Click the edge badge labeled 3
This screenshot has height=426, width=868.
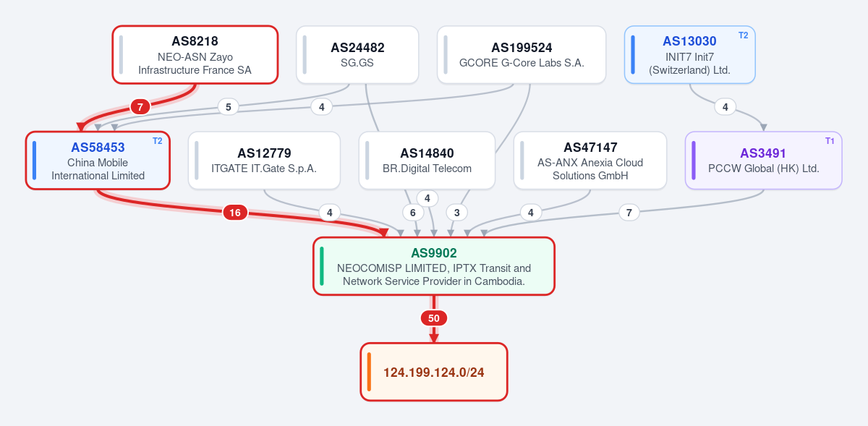[x=456, y=213]
